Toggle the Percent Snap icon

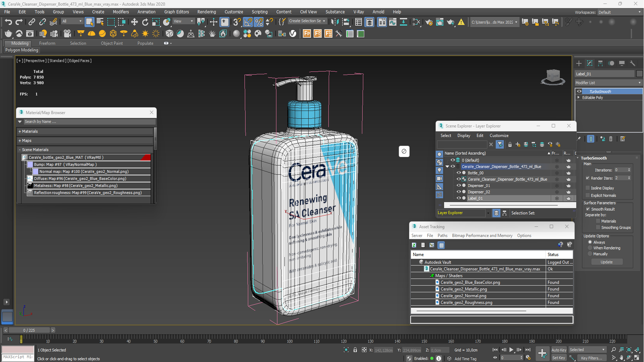[x=259, y=22]
